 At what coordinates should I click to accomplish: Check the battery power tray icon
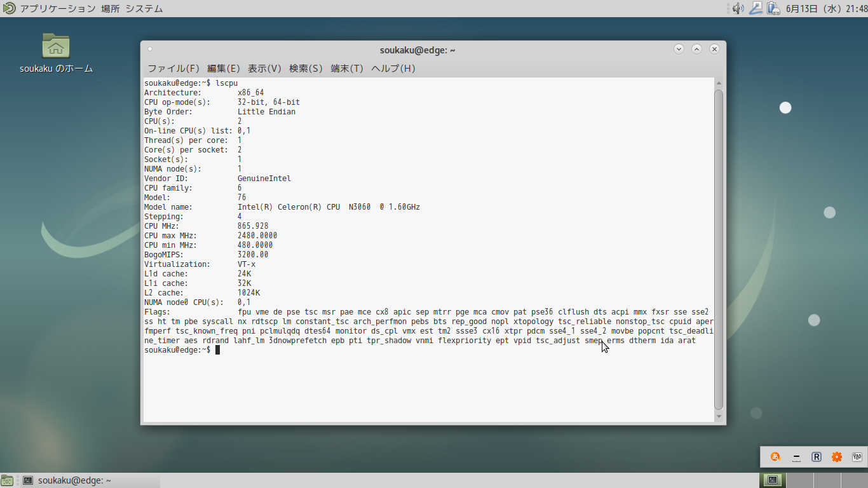click(x=773, y=8)
